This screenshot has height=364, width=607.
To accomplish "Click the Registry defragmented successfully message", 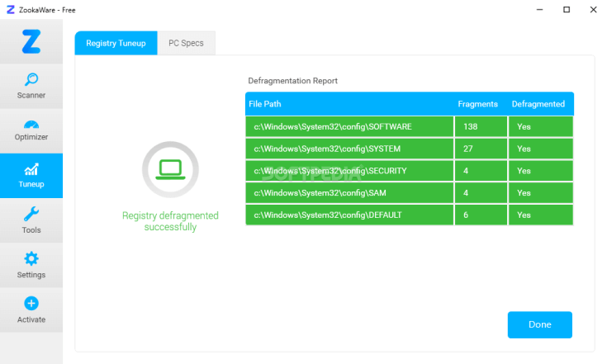I will point(170,221).
